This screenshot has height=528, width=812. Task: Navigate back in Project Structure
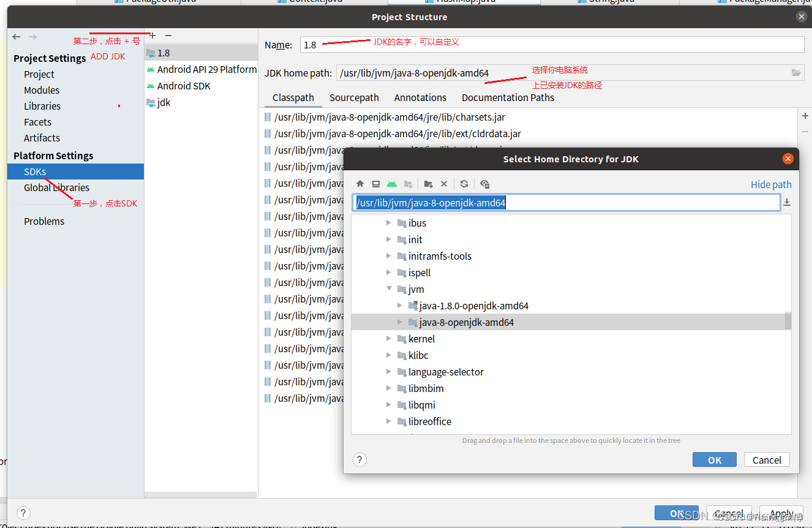coord(17,37)
